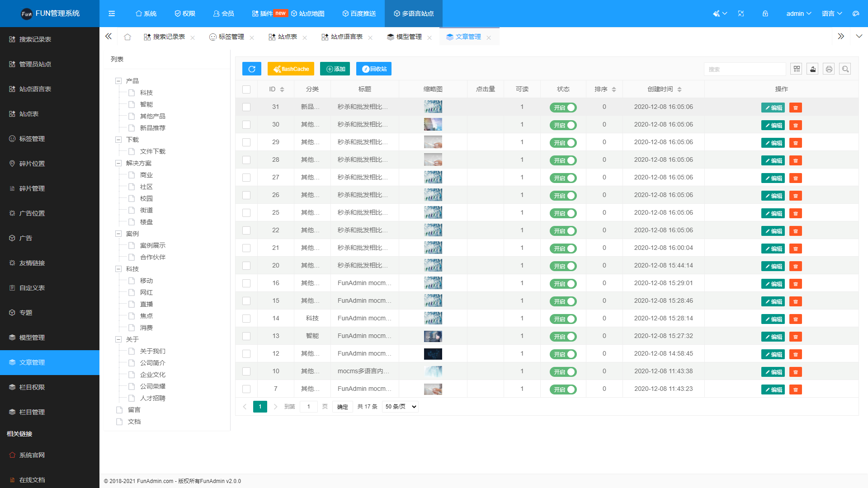868x488 pixels.
Task: Collapse the 解决方案 tree node
Action: pyautogui.click(x=118, y=163)
